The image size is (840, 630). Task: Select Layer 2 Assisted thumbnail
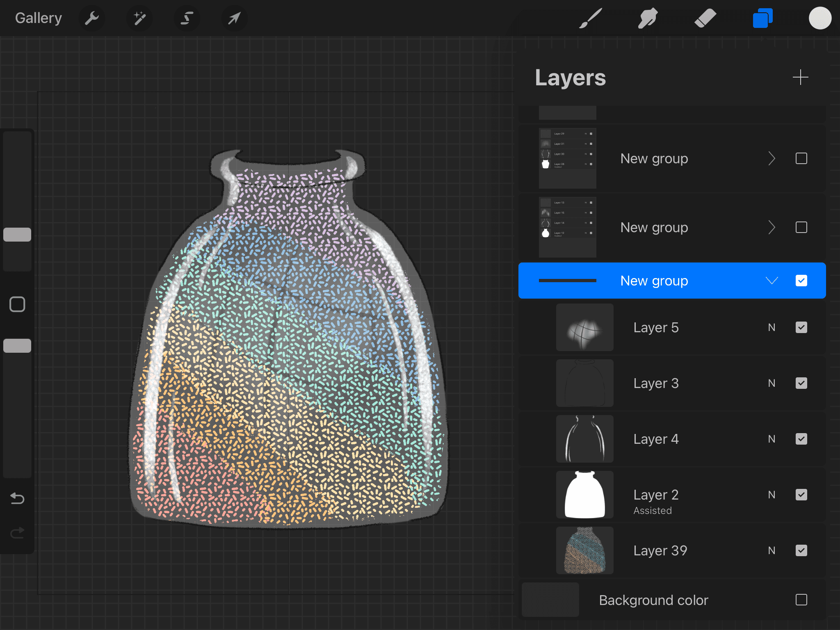point(584,495)
